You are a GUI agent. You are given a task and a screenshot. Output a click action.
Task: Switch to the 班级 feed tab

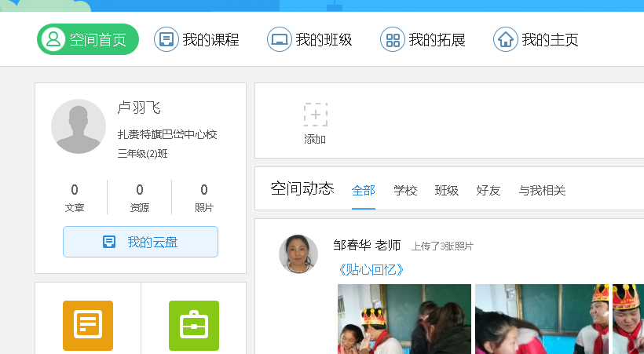pyautogui.click(x=447, y=191)
